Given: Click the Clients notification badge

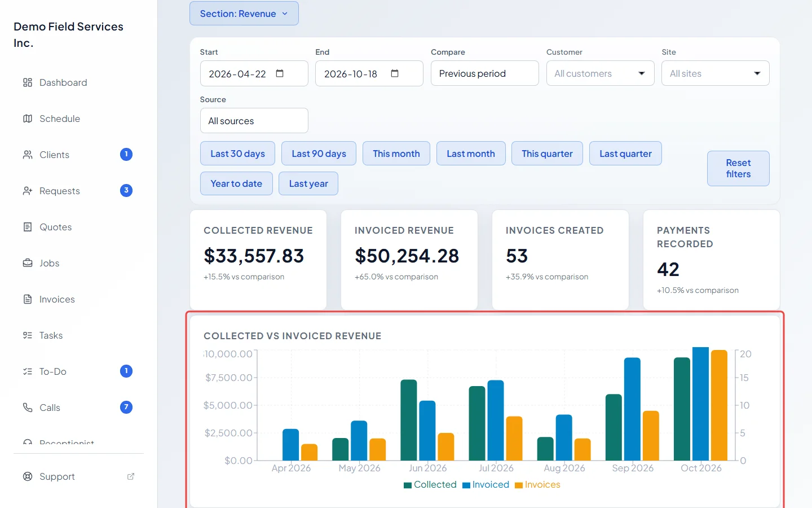Looking at the screenshot, I should [126, 154].
